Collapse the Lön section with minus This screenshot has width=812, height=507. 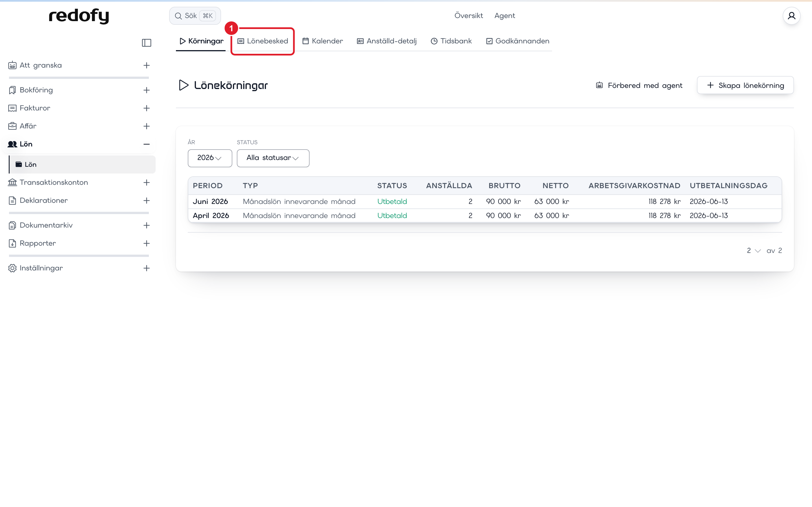pyautogui.click(x=147, y=144)
